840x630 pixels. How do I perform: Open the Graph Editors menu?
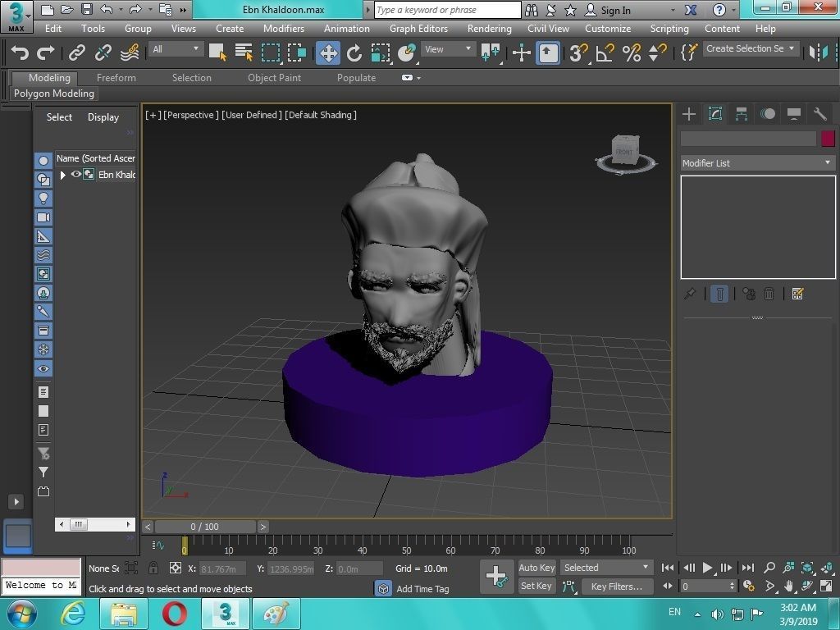point(418,29)
